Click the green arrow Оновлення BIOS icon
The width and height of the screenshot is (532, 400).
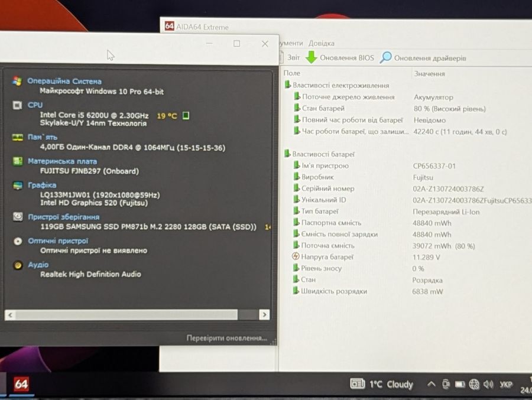point(311,57)
